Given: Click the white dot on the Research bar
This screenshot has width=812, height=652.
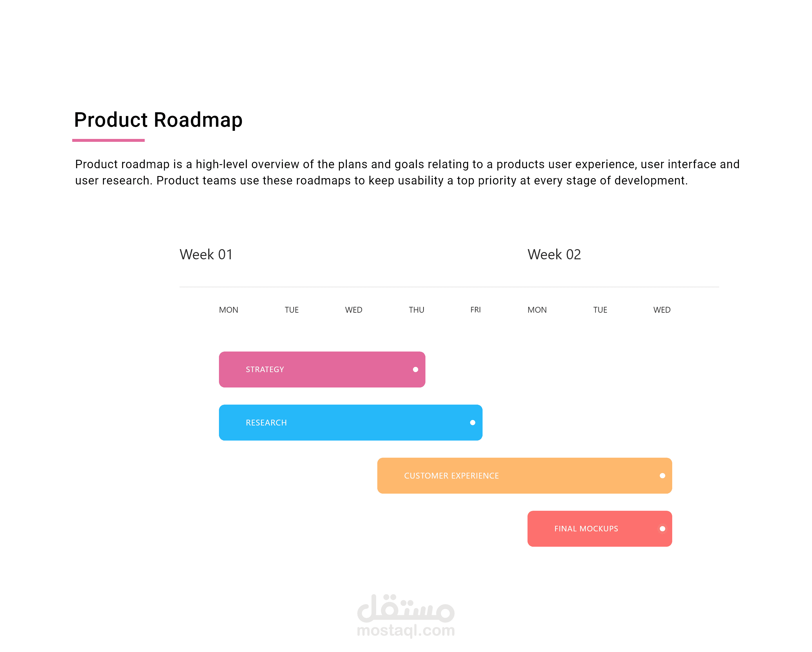Looking at the screenshot, I should coord(472,423).
